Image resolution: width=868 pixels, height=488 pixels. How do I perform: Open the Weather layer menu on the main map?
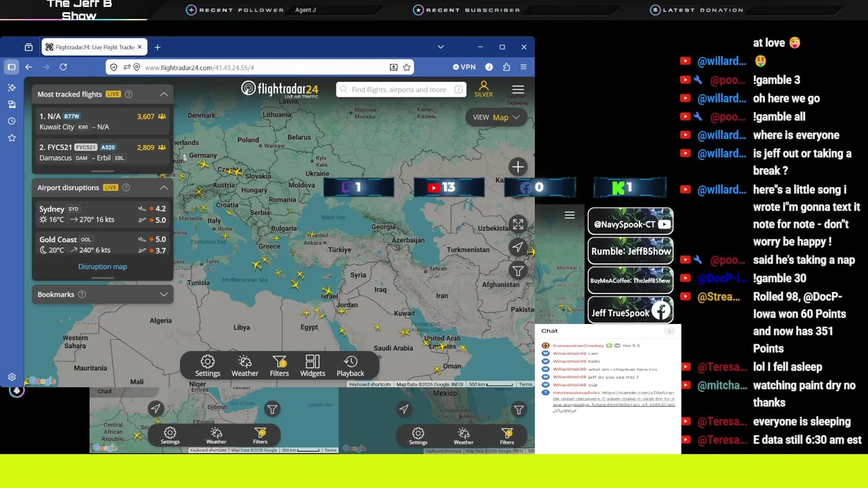[x=245, y=366]
